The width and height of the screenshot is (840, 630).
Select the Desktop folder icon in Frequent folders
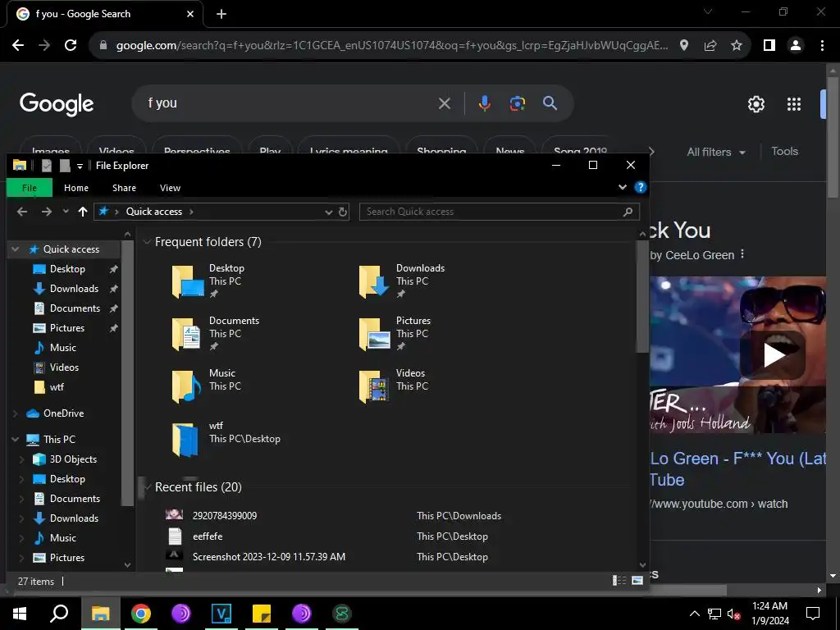coord(188,282)
